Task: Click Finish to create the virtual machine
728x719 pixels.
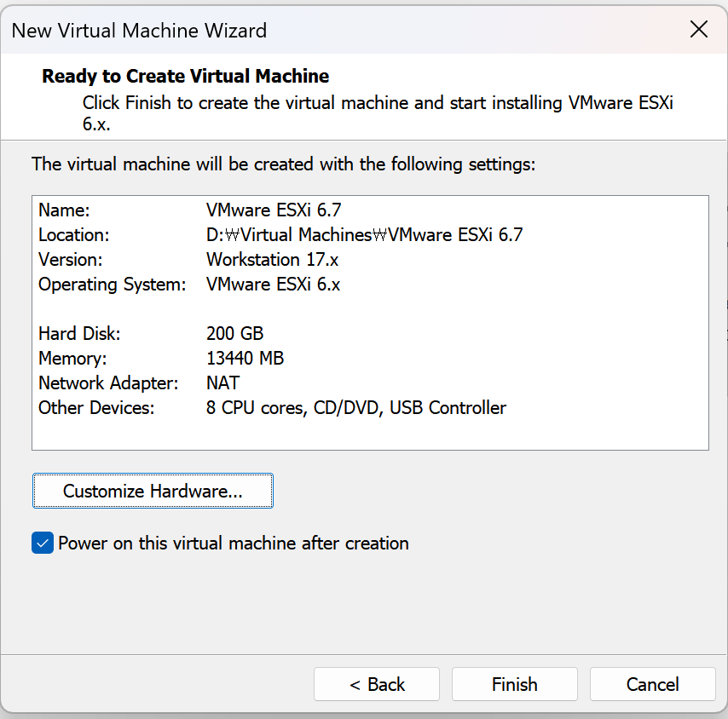Action: [x=514, y=684]
